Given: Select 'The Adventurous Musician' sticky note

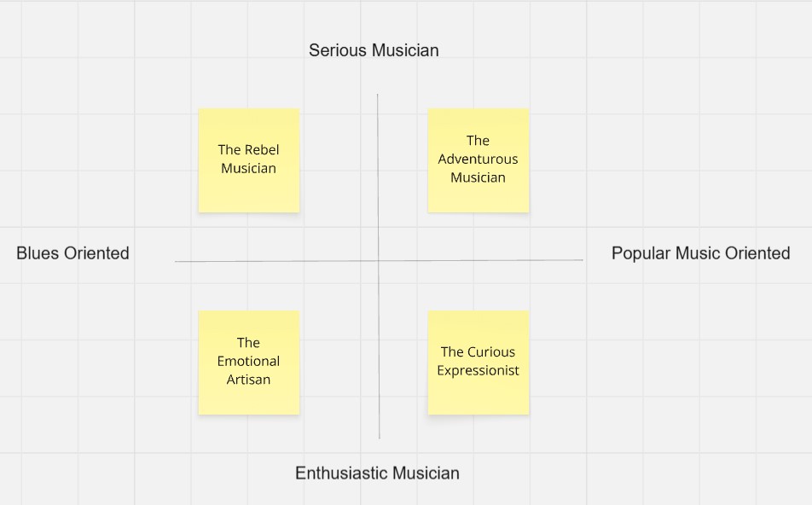Looking at the screenshot, I should [478, 160].
